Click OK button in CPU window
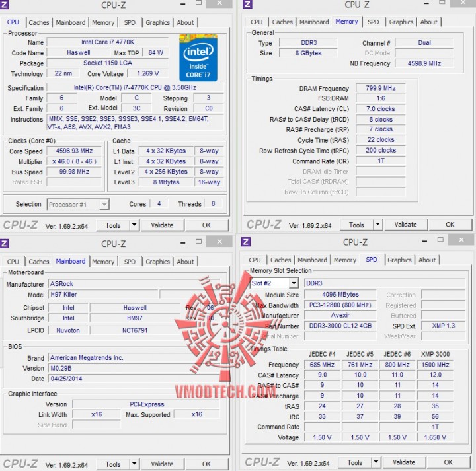Screen dimensions: 476x471 click(x=206, y=225)
